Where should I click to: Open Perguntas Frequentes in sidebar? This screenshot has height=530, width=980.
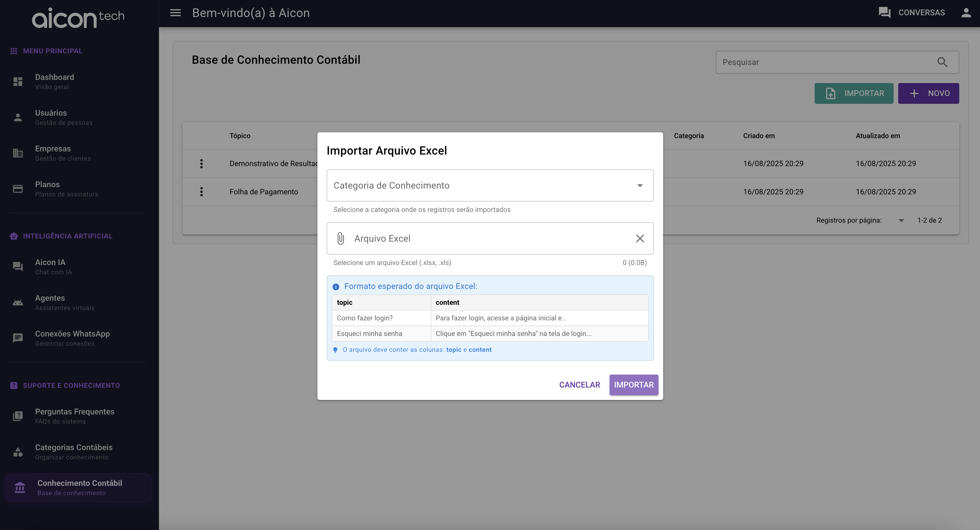(75, 416)
